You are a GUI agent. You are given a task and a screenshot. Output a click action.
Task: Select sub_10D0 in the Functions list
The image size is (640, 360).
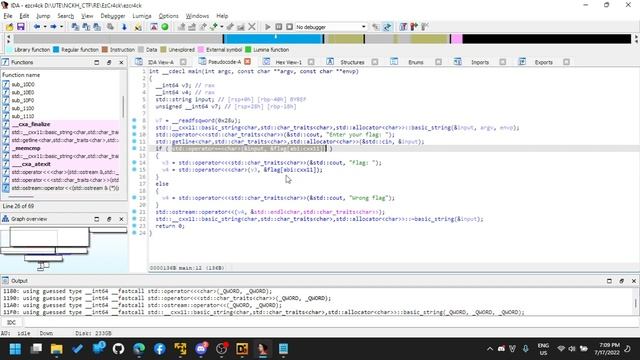click(23, 84)
